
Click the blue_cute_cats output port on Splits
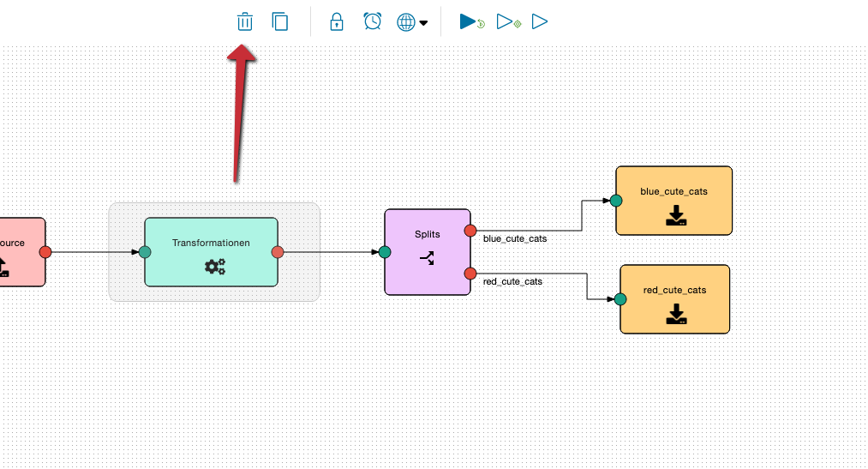pyautogui.click(x=470, y=231)
